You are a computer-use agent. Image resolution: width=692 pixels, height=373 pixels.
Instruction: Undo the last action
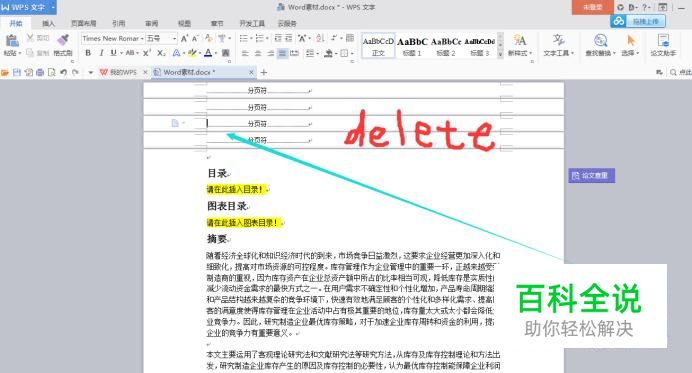[63, 72]
